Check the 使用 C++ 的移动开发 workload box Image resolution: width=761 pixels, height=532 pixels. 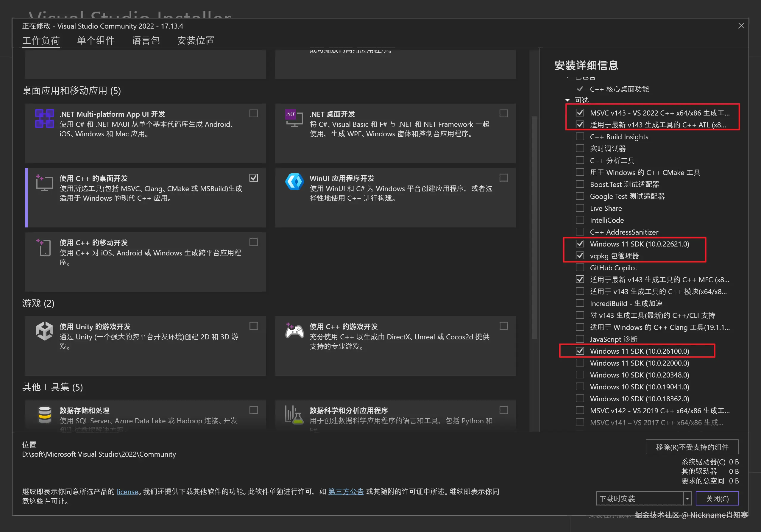click(x=254, y=242)
